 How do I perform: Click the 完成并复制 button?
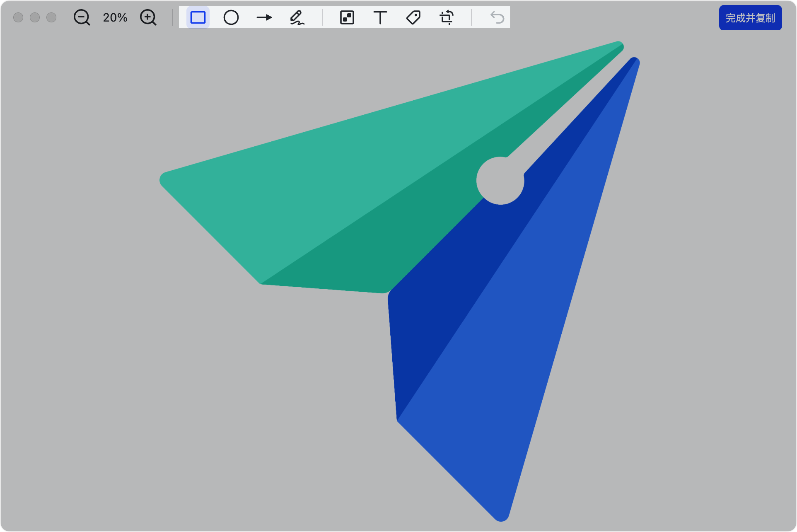(x=750, y=18)
